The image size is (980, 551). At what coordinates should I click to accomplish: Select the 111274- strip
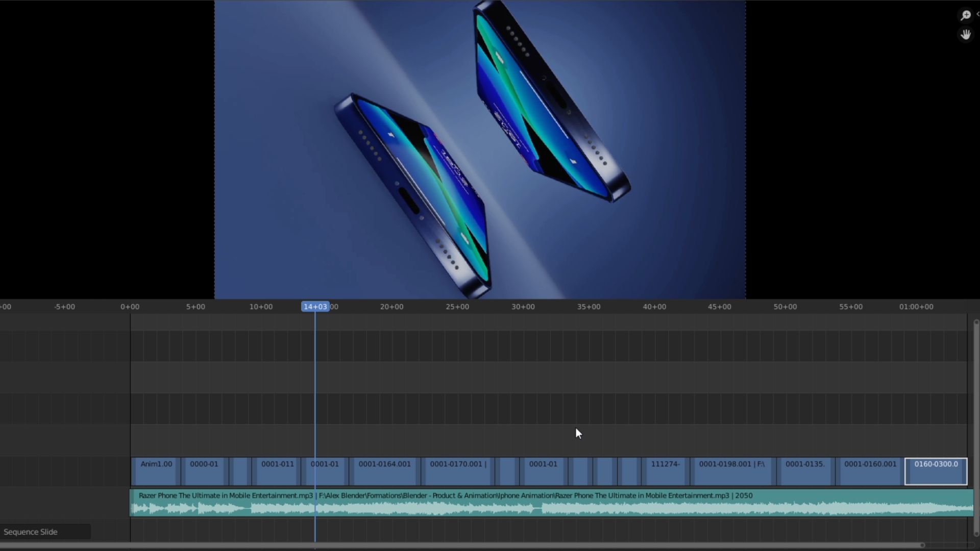pyautogui.click(x=665, y=472)
